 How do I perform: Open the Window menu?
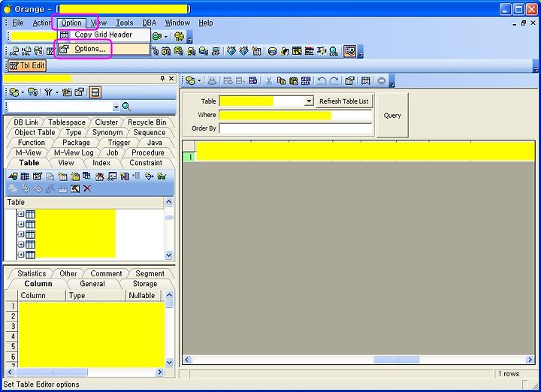177,23
